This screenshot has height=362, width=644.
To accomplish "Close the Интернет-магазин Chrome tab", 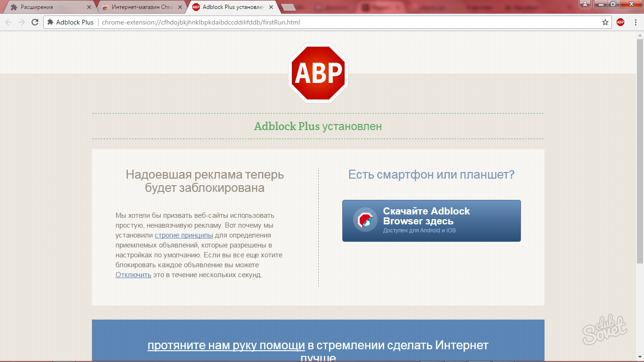I will 180,8.
